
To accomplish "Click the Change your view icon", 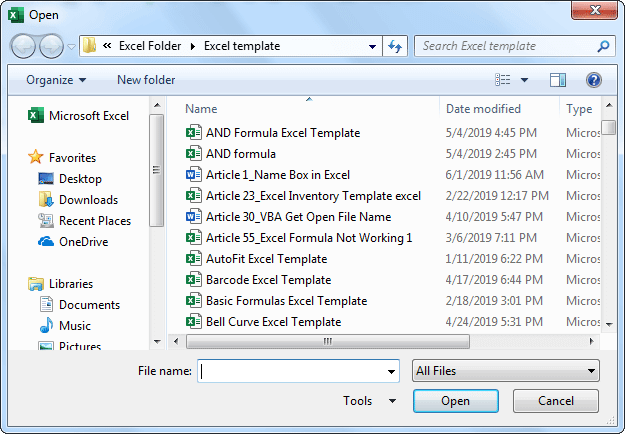I will coord(503,80).
